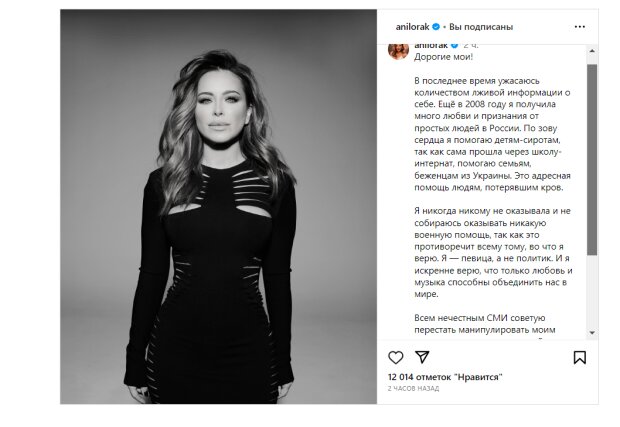Share the post via paper plane icon
The height and width of the screenshot is (427, 620).
click(x=422, y=357)
